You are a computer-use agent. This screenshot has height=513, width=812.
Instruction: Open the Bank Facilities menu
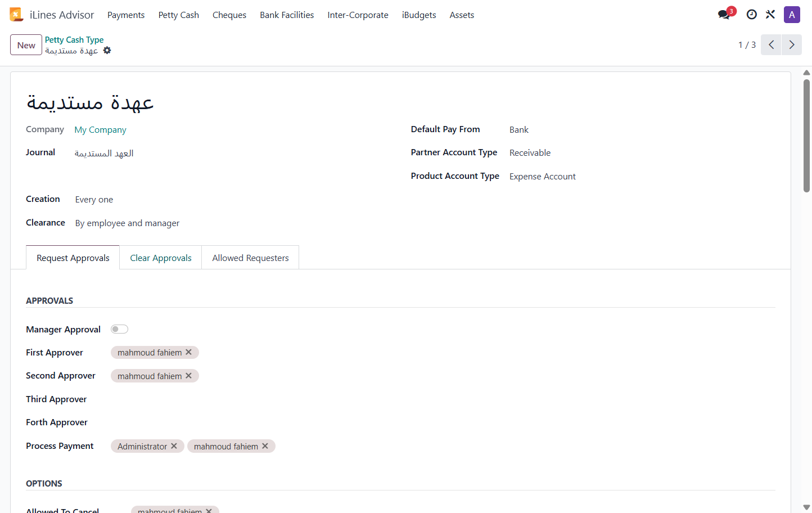coord(287,15)
